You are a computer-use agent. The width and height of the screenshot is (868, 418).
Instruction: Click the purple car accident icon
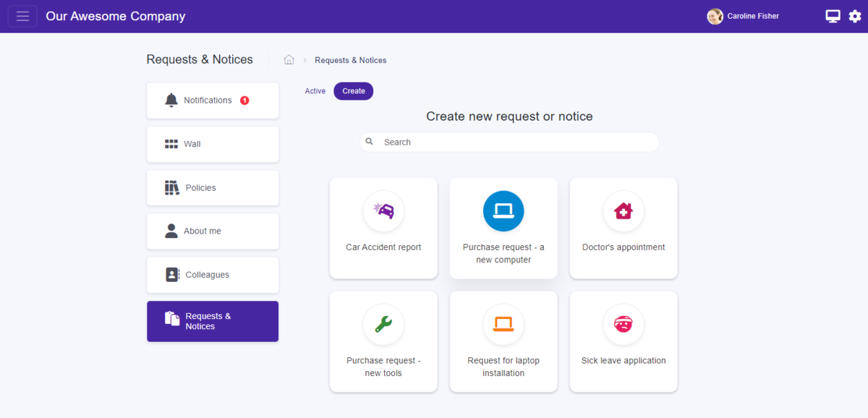coord(383,211)
